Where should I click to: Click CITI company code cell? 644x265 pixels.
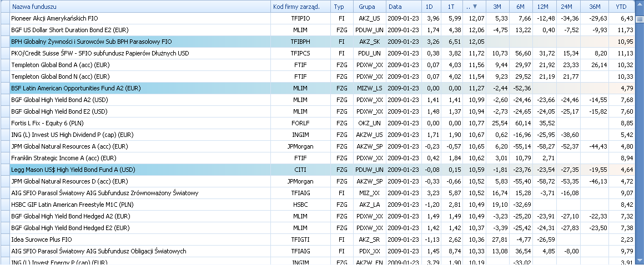(x=301, y=170)
